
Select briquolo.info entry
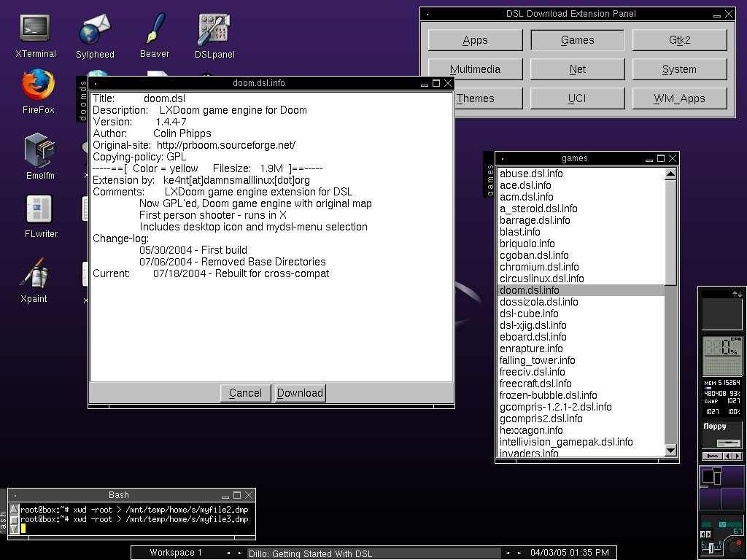coord(580,244)
